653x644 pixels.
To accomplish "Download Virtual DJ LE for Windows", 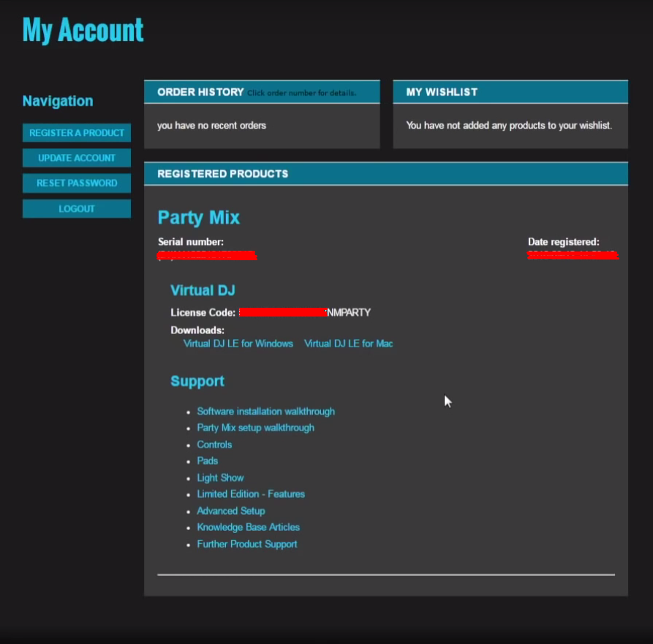I will (238, 344).
